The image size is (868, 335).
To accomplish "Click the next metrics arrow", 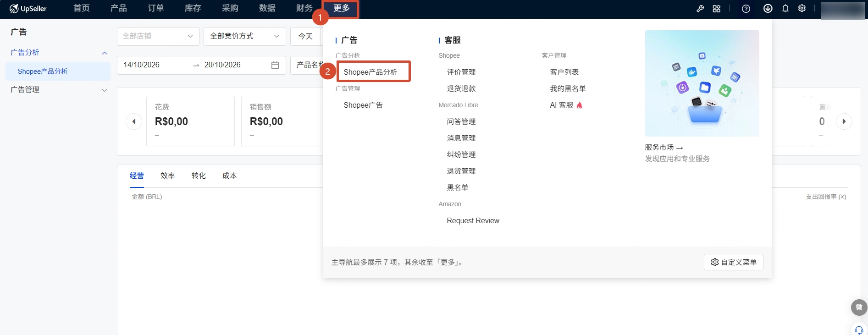I will point(844,121).
